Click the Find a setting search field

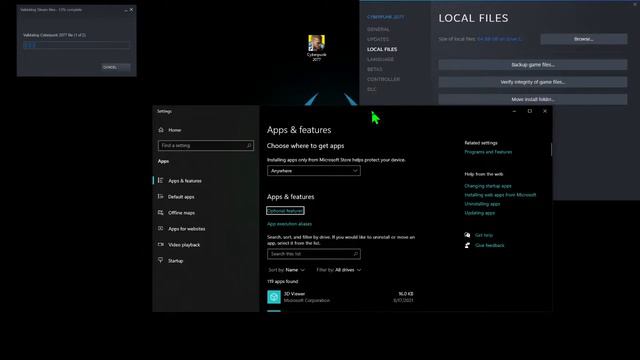205,145
